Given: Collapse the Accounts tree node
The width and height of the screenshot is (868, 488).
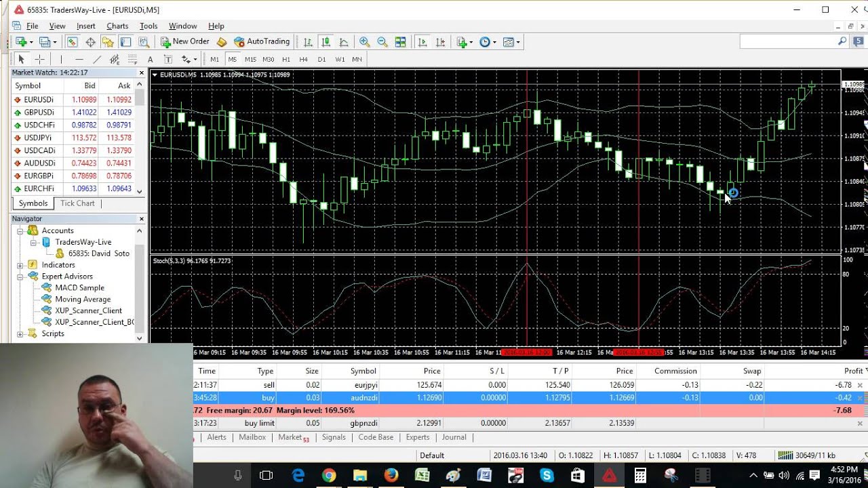Looking at the screenshot, I should [20, 230].
